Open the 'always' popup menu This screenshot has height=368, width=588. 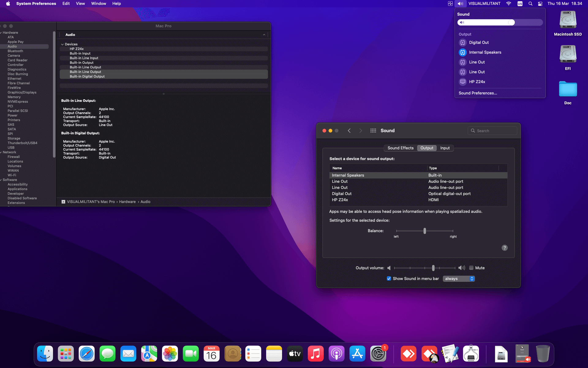coord(458,278)
